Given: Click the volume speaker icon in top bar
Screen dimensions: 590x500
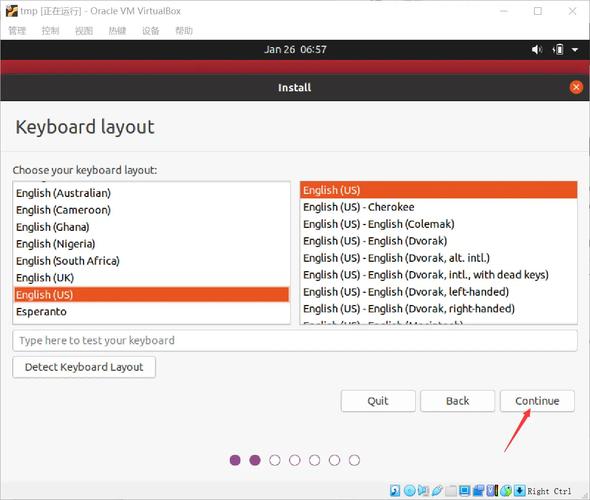Looking at the screenshot, I should 537,49.
